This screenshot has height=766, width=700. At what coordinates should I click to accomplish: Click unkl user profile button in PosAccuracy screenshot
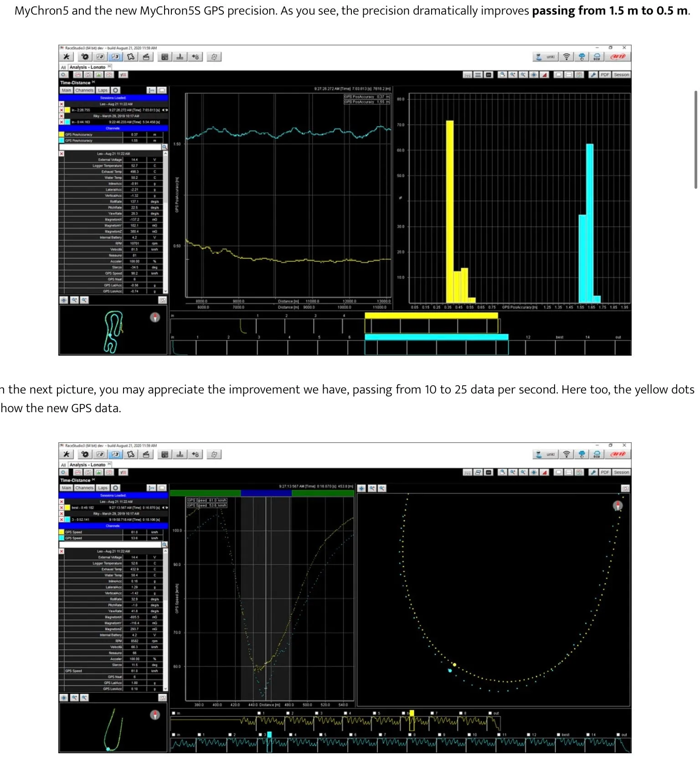point(546,57)
